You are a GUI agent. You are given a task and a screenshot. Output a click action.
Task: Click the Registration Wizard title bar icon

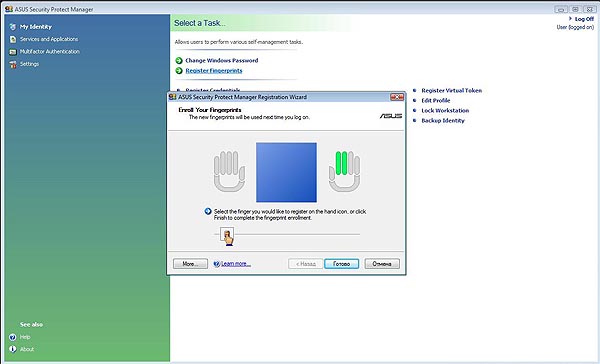172,97
